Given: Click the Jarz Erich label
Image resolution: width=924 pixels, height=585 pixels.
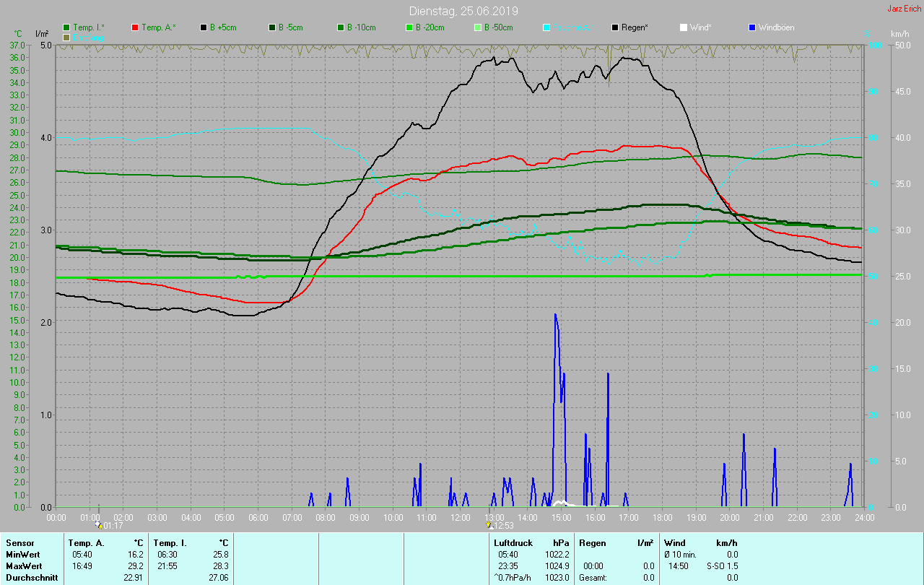Looking at the screenshot, I should [x=904, y=9].
